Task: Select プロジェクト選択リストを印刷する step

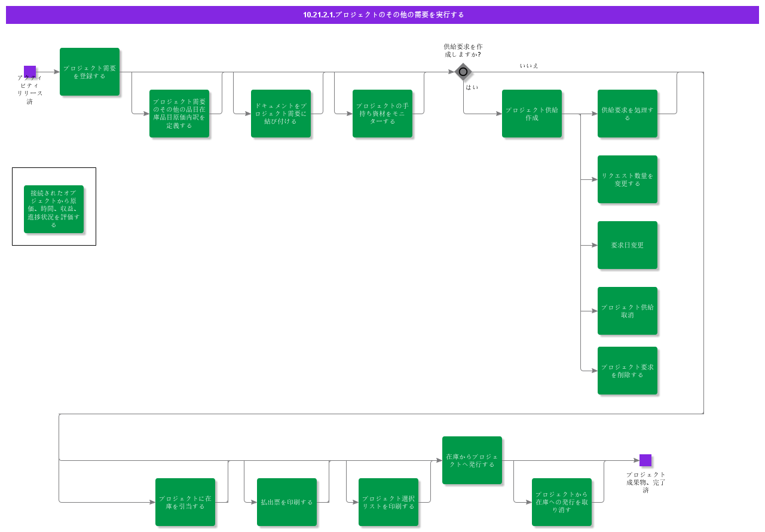Action: 388,502
